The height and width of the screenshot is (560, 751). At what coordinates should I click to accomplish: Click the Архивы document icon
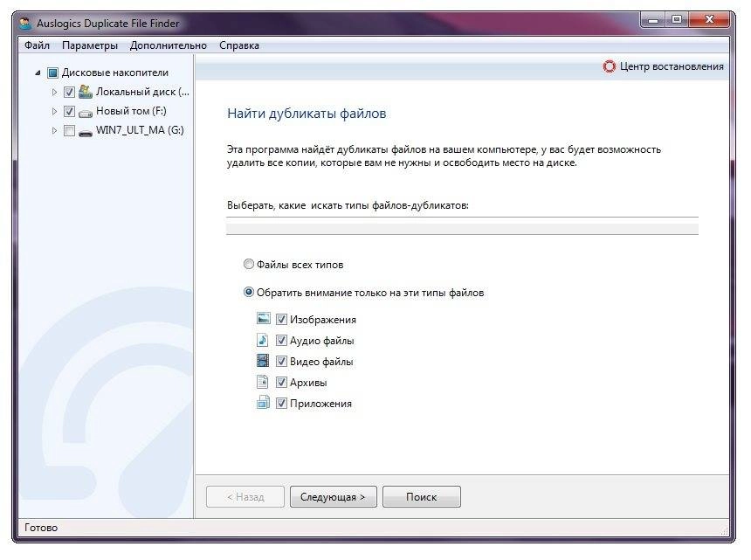(263, 382)
